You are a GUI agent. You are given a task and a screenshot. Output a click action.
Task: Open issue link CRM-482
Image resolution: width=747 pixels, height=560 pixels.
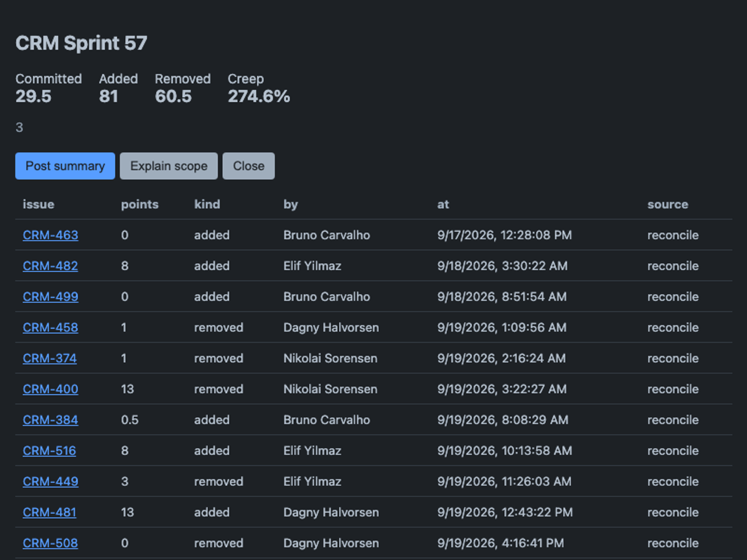(x=50, y=266)
